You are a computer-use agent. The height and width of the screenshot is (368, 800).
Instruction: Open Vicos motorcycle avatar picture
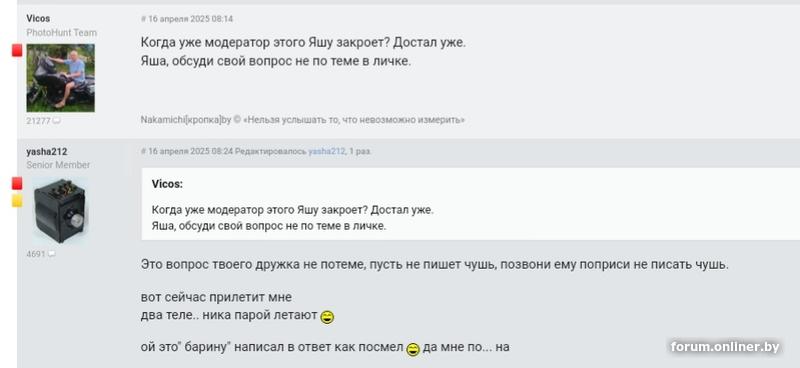[60, 78]
